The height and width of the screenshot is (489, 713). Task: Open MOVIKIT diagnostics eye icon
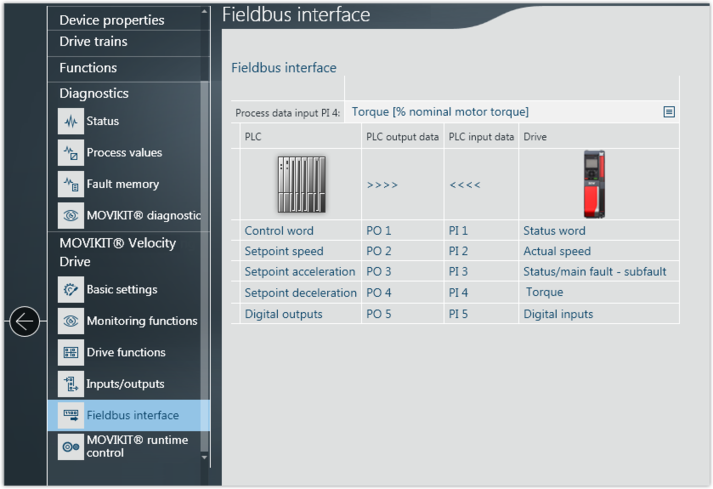click(70, 215)
